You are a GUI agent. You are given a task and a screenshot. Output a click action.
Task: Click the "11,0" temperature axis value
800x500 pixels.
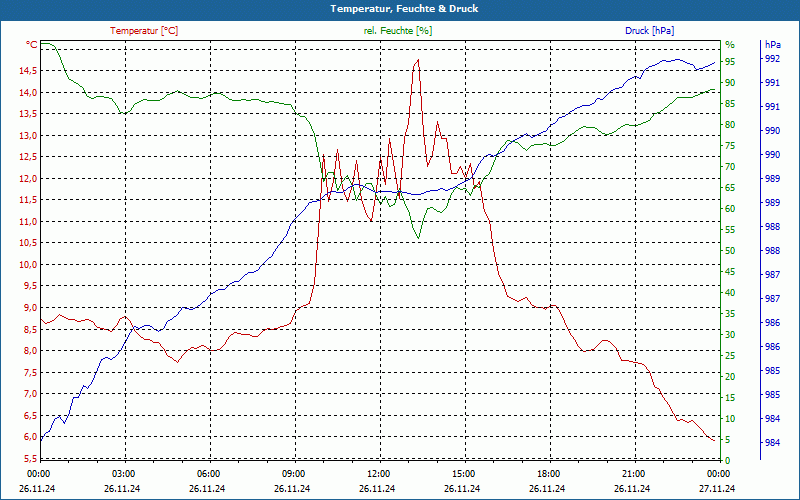28,221
